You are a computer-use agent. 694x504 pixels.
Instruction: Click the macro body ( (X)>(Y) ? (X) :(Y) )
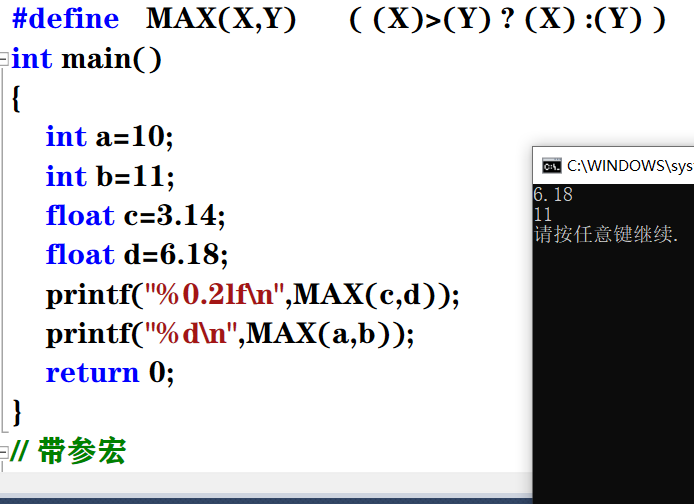click(507, 19)
